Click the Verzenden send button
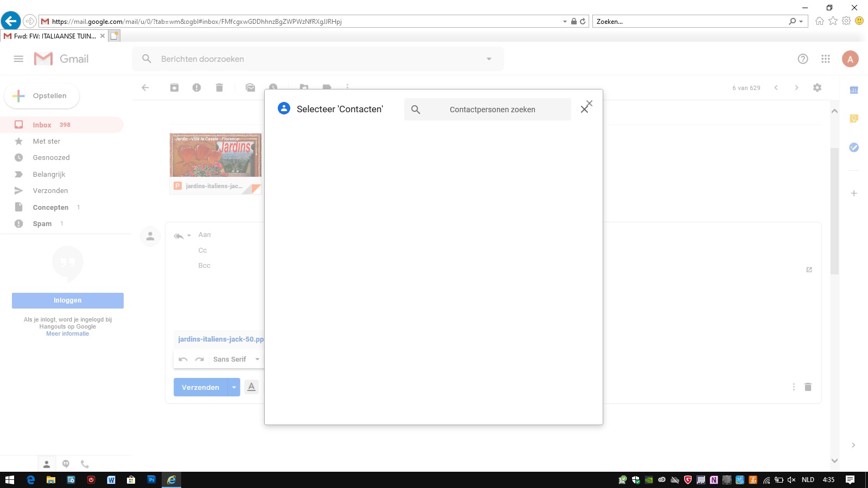 200,387
